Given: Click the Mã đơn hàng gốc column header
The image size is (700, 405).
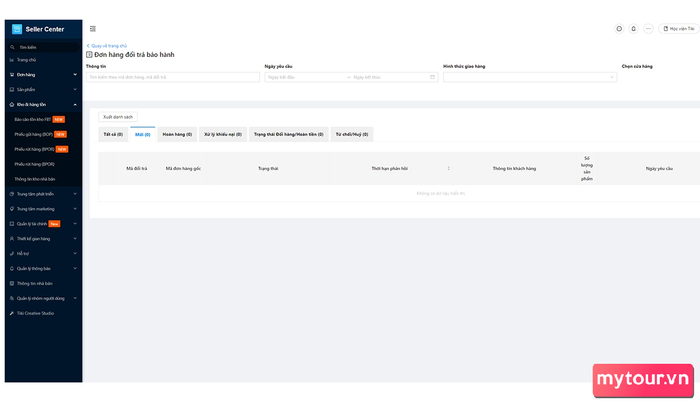Looking at the screenshot, I should click(183, 168).
